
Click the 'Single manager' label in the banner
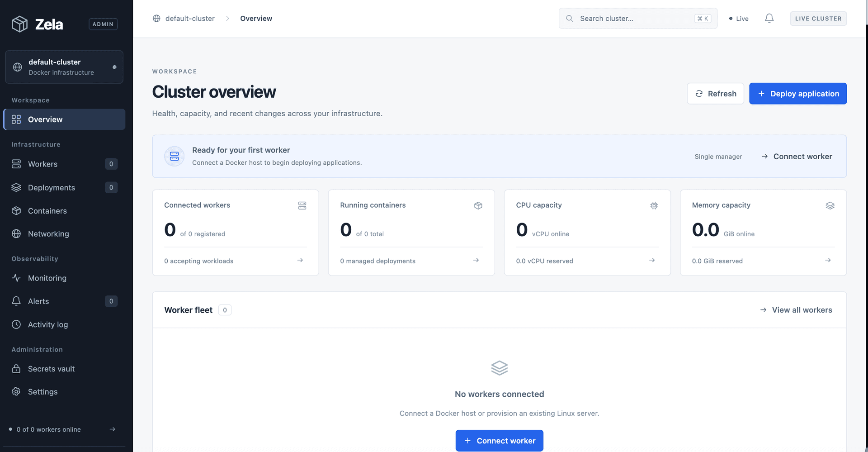(718, 157)
